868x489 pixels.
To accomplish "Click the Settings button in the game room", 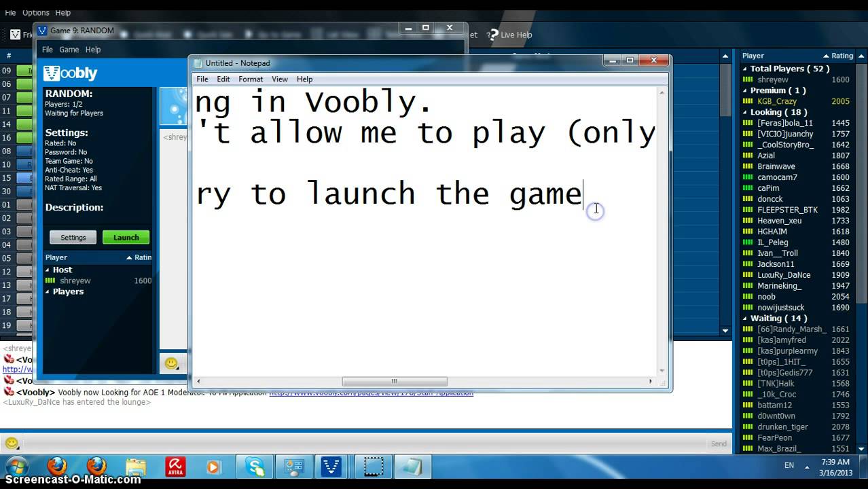I will point(73,237).
